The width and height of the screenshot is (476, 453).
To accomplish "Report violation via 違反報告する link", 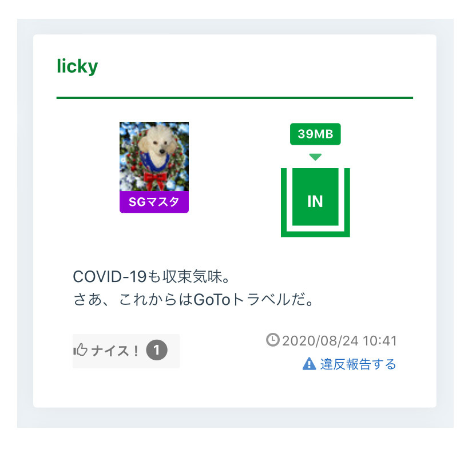I will [358, 364].
